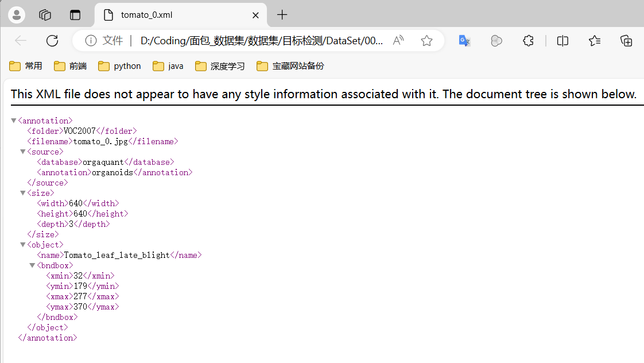Screen dimensions: 644x363
Task: Toggle split screen view icon
Action: coord(563,41)
